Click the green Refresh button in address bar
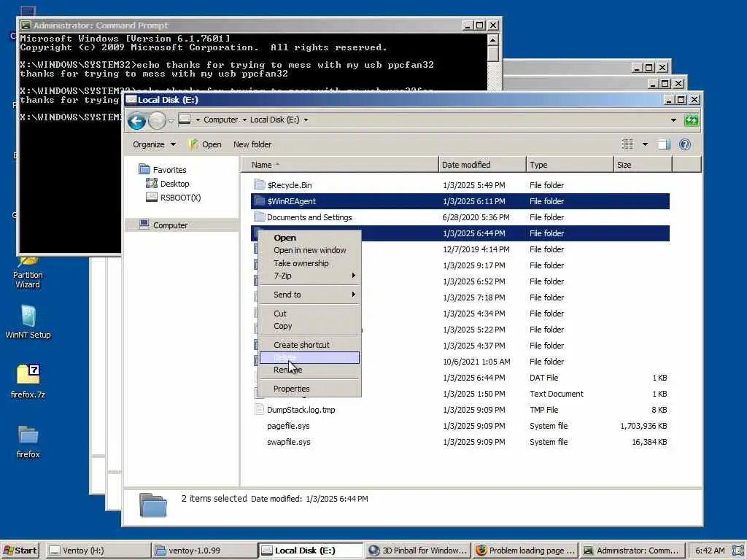Image resolution: width=747 pixels, height=560 pixels. pos(692,120)
